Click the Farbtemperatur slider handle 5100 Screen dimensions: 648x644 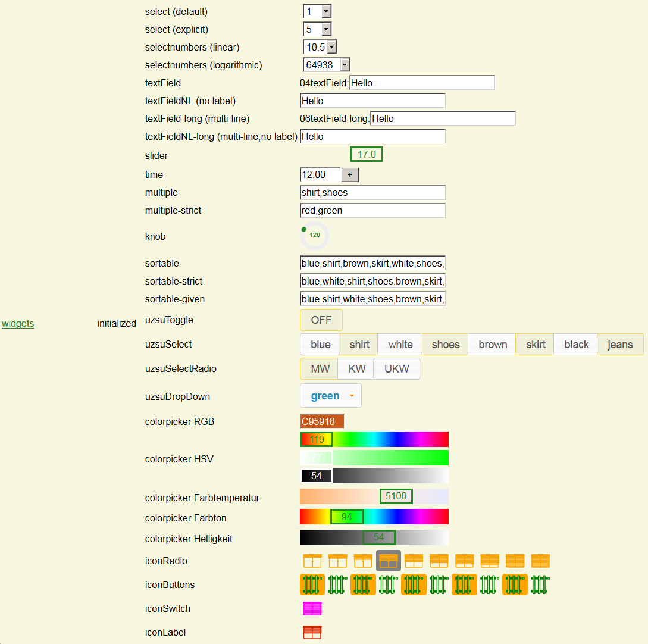tap(396, 496)
